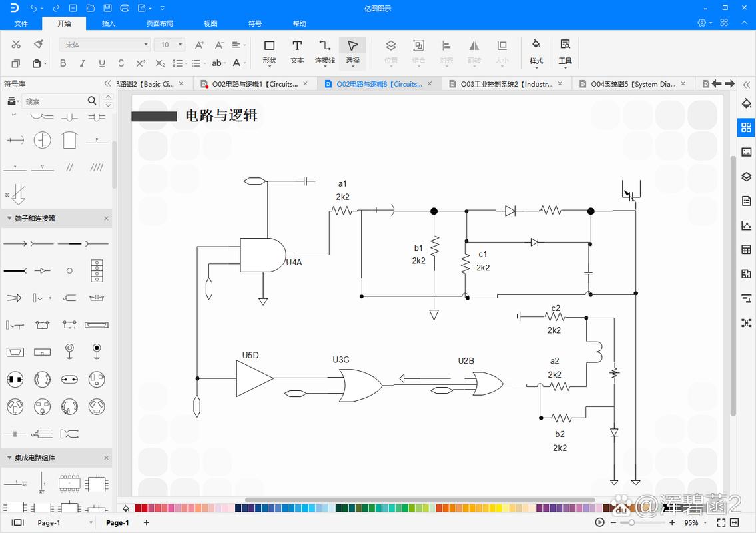Add a new page with plus button

[x=147, y=522]
